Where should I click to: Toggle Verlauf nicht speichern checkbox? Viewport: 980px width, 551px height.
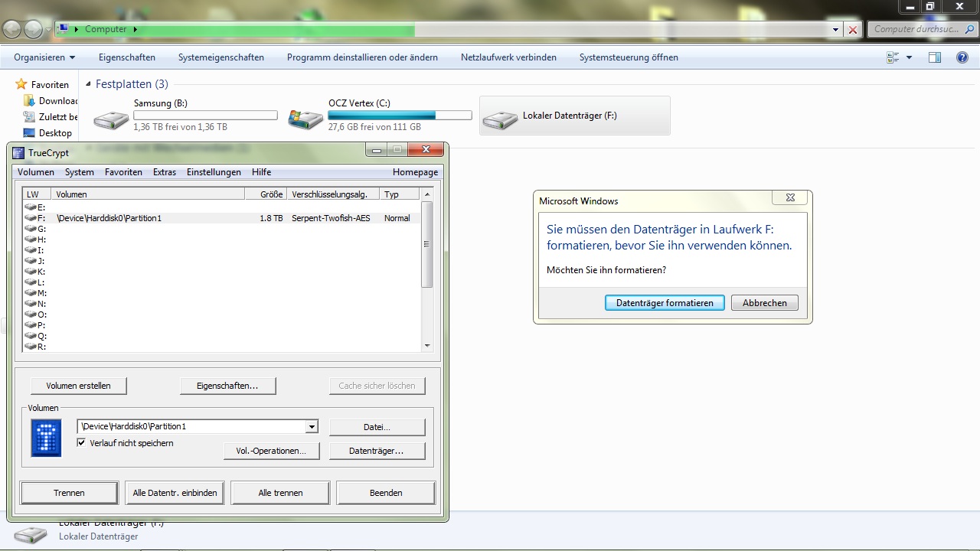coord(81,442)
